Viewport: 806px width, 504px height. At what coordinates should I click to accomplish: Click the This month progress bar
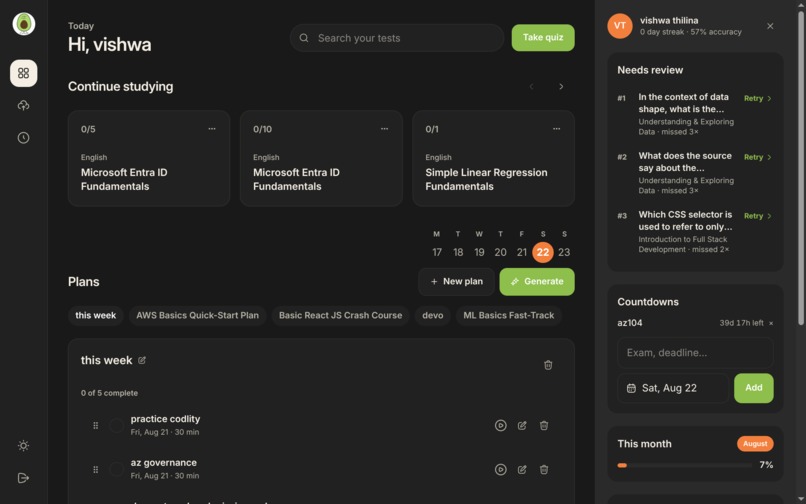(x=685, y=465)
